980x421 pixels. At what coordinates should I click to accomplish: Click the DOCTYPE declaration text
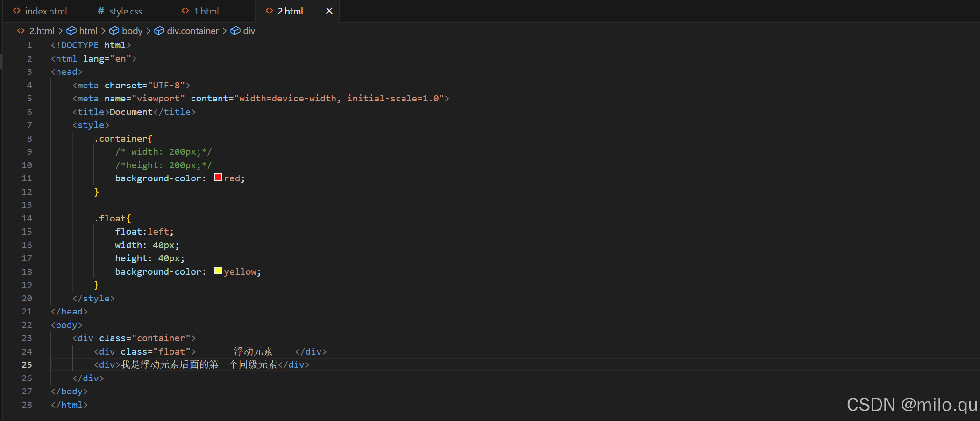[x=91, y=45]
